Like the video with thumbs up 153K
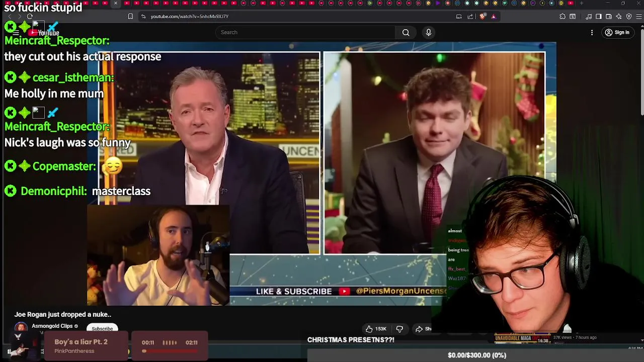The height and width of the screenshot is (362, 644). tap(376, 329)
